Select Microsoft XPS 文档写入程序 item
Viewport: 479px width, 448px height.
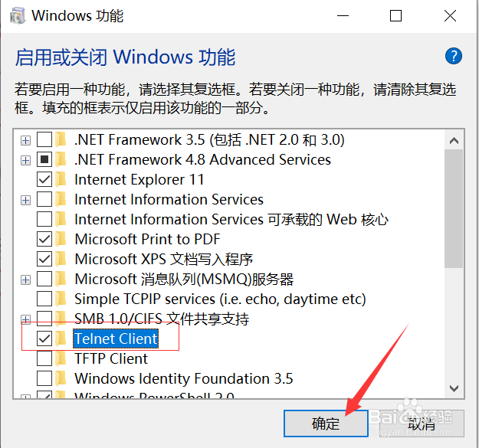pos(163,260)
